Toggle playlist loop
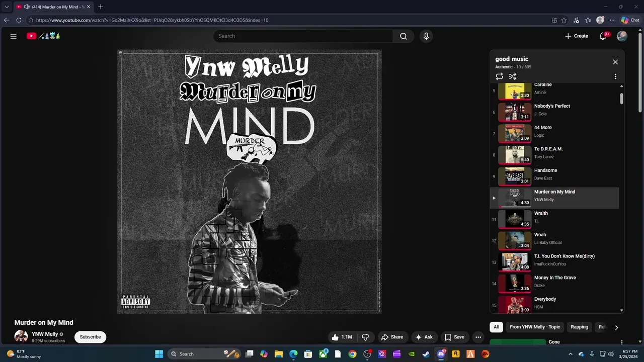 pyautogui.click(x=499, y=76)
